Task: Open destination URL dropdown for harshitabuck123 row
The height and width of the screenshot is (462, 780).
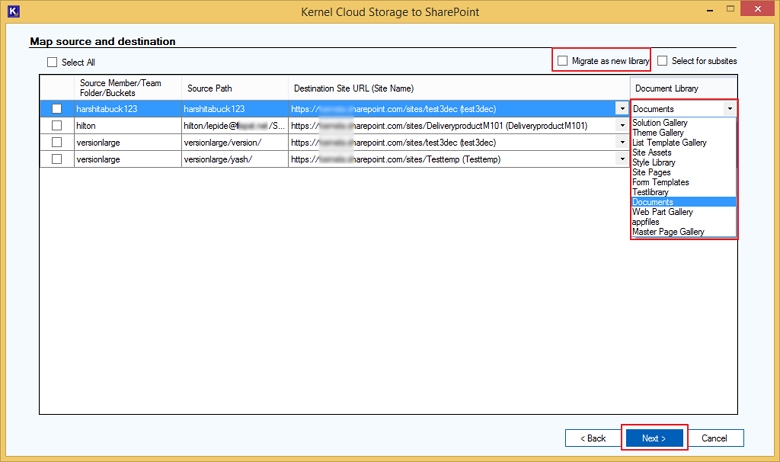Action: (x=622, y=109)
